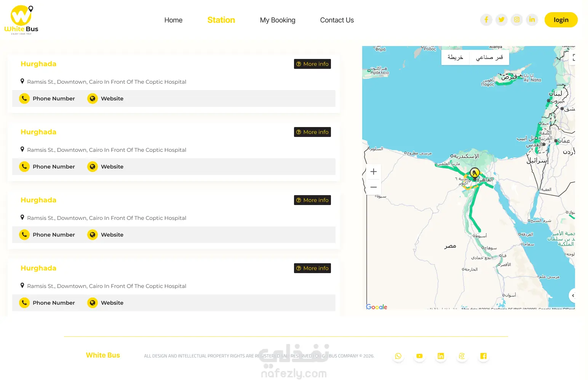This screenshot has height=380, width=588.
Task: Zoom out on the map with minus button
Action: (374, 187)
